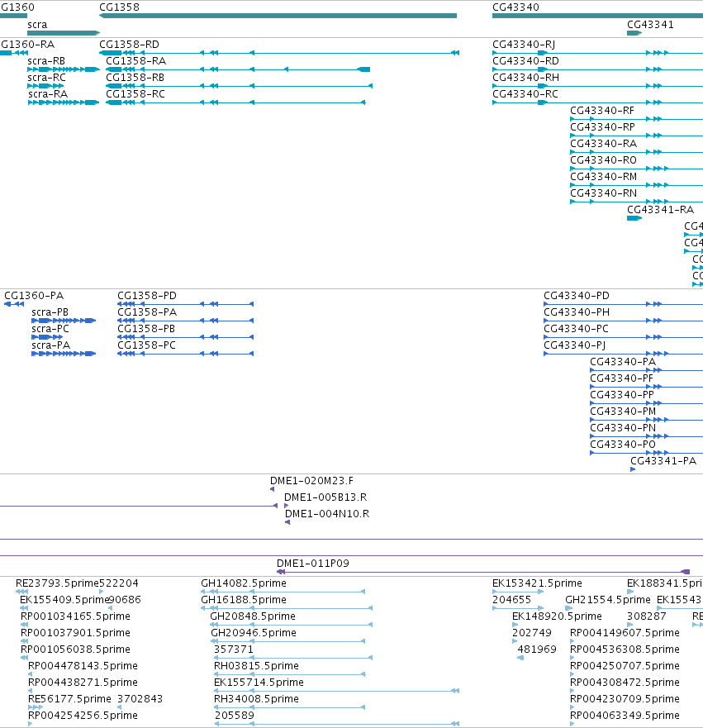Select the teal CG1358 gene bar
The image size is (703, 728).
click(278, 16)
